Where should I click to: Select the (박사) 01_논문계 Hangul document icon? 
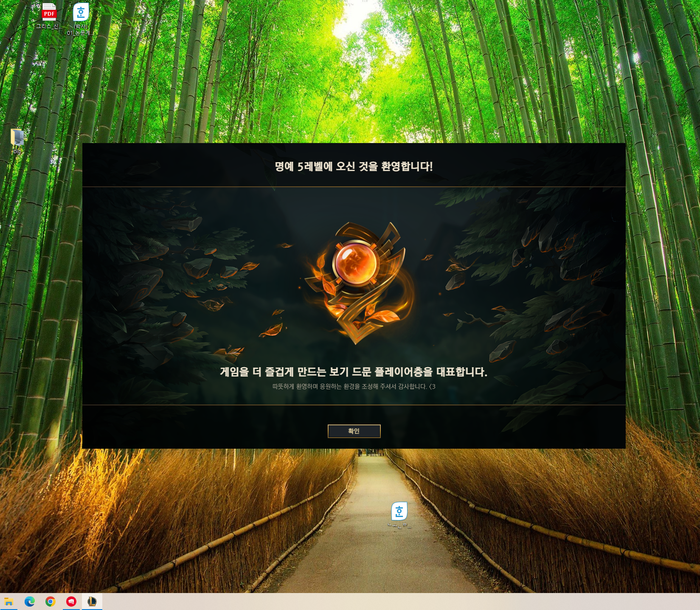[x=81, y=12]
